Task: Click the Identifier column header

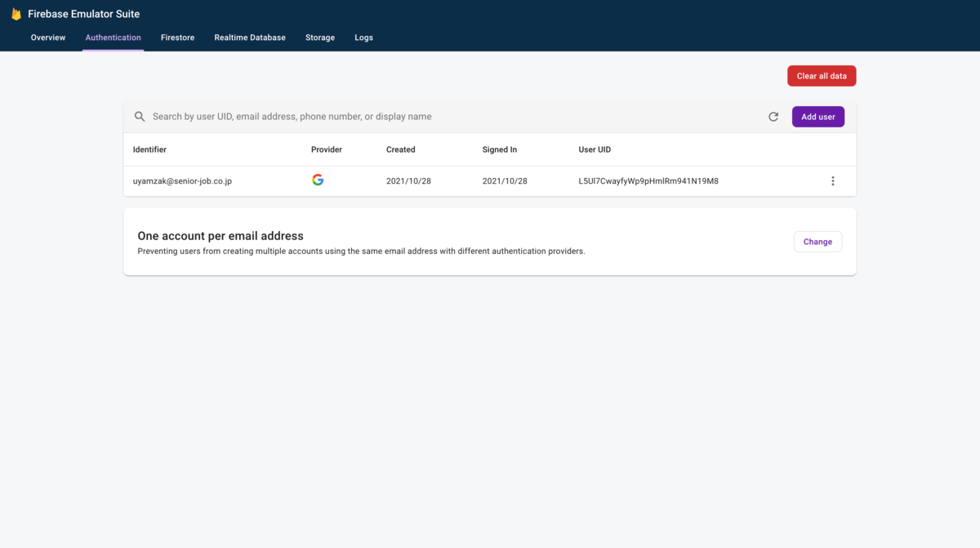Action: (x=149, y=149)
